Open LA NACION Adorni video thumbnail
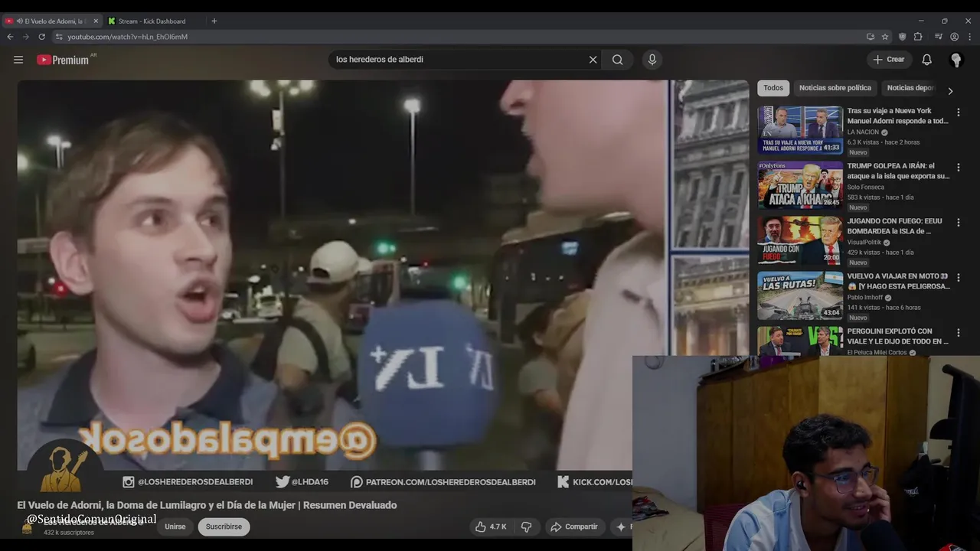The width and height of the screenshot is (980, 551). pyautogui.click(x=800, y=130)
